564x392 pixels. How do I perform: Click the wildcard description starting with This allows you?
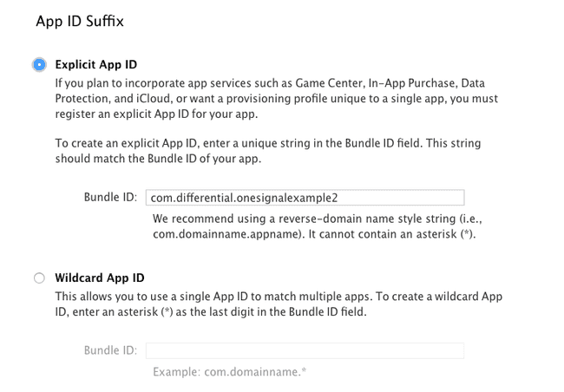(279, 304)
